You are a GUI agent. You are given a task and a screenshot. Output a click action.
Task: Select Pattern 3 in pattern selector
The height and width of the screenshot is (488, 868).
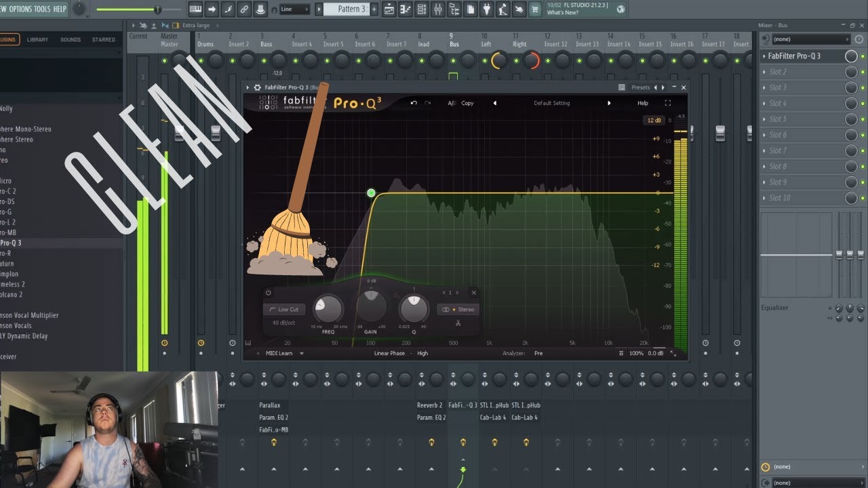coord(347,9)
